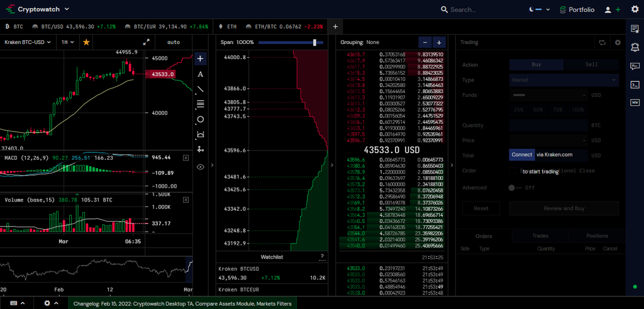Select the circle shape drawing tool
The image size is (644, 309).
(201, 120)
